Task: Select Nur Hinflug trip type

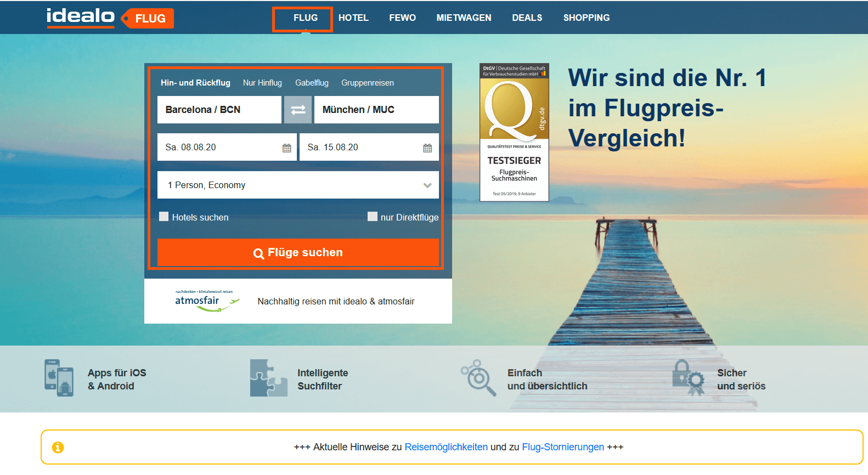Action: [262, 83]
